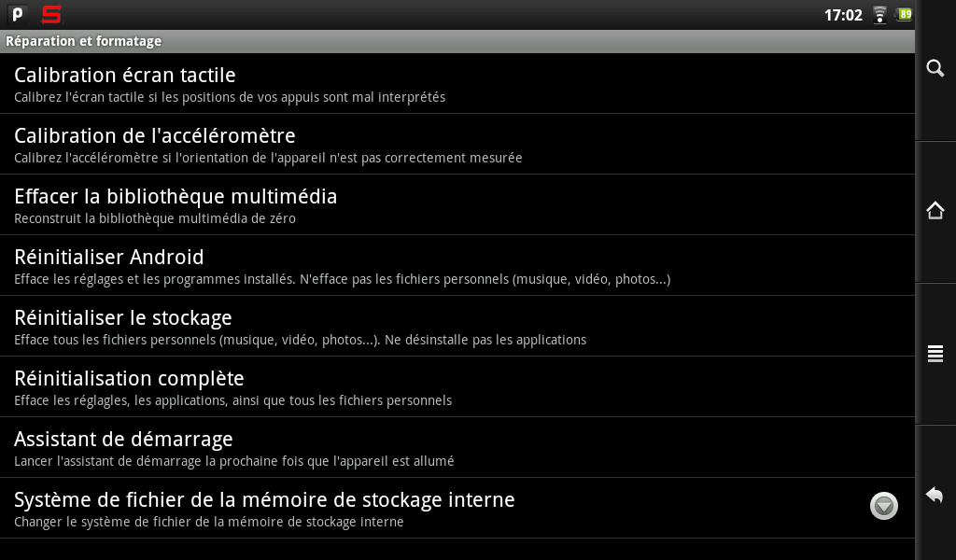The width and height of the screenshot is (956, 560).
Task: Go to the home screen icon
Action: (x=935, y=211)
